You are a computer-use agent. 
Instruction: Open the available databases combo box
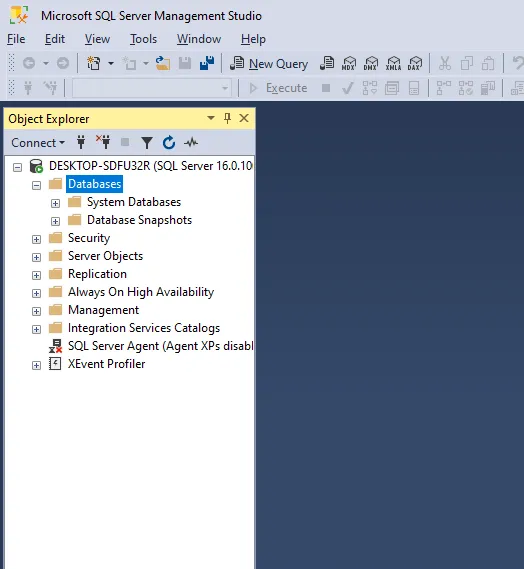pyautogui.click(x=152, y=88)
